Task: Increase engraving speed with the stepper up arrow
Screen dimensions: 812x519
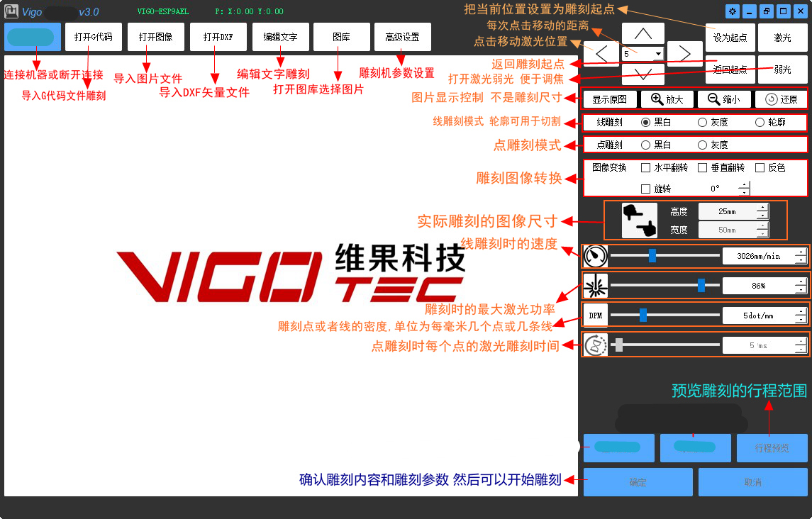Action: [801, 252]
